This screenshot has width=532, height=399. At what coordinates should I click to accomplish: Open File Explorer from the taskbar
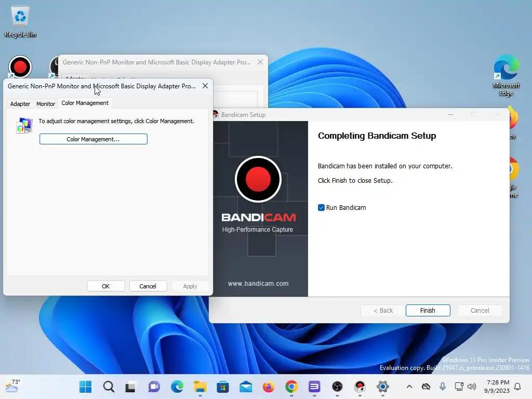[200, 387]
